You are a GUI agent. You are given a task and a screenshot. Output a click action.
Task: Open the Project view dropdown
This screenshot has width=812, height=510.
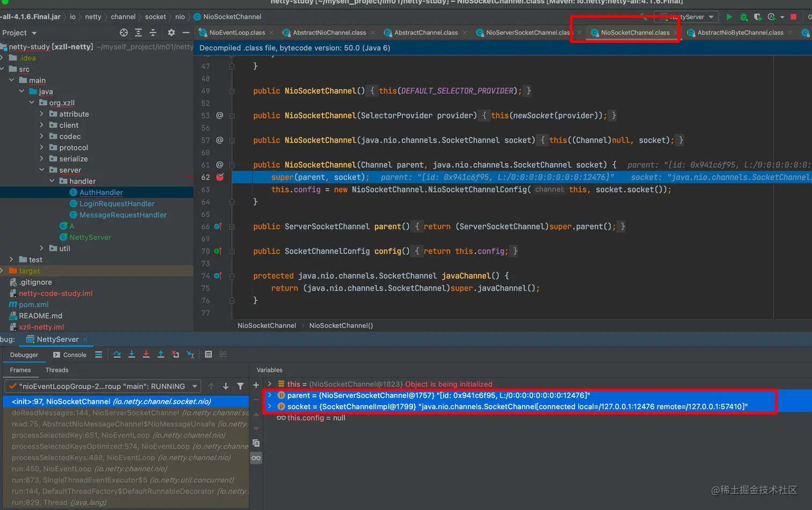pos(19,33)
